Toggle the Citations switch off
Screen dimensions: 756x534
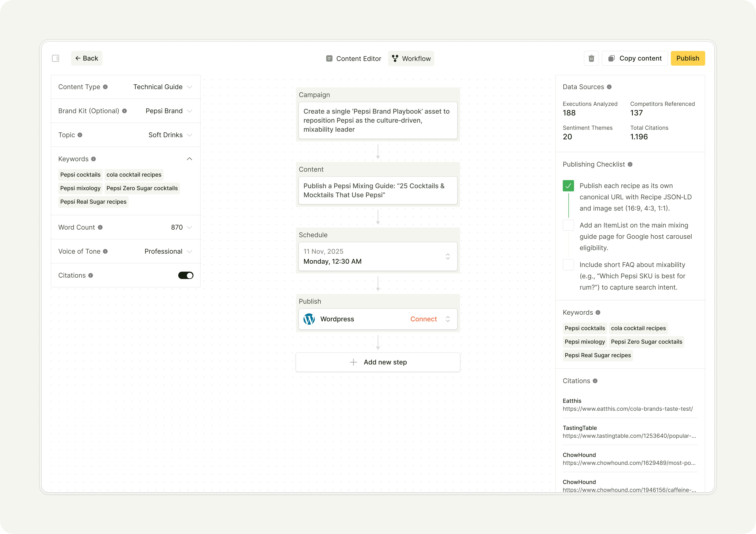(186, 275)
